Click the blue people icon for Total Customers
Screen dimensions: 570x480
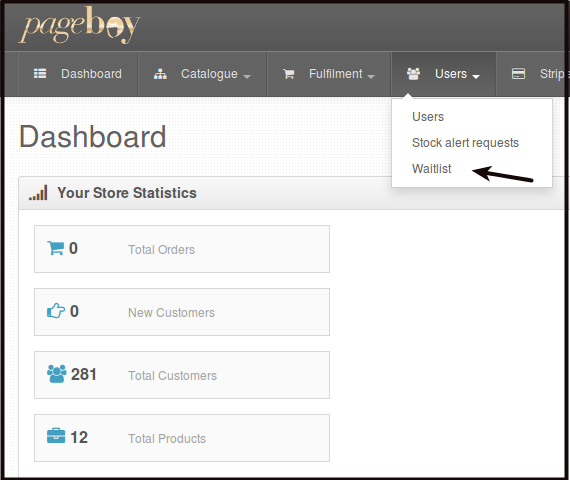click(x=56, y=374)
